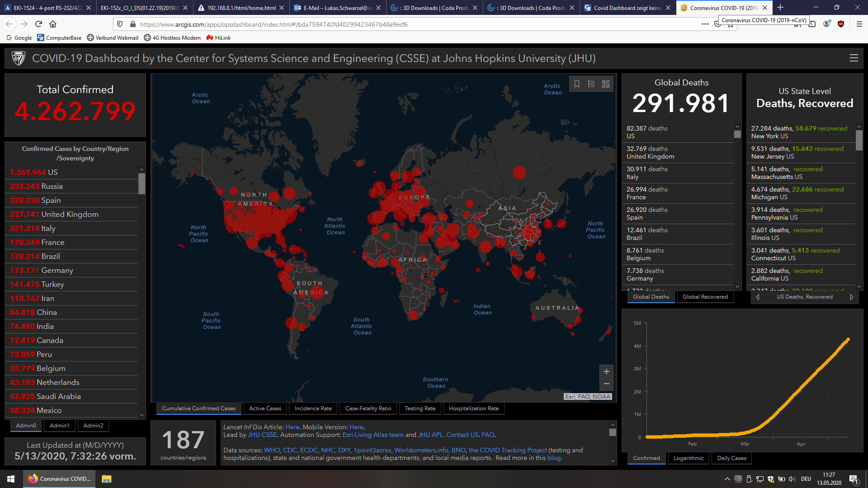Click the browser home button
The height and width of the screenshot is (488, 868).
click(x=53, y=24)
